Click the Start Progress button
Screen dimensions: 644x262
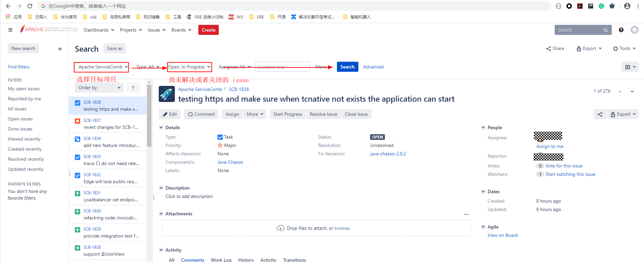point(288,114)
